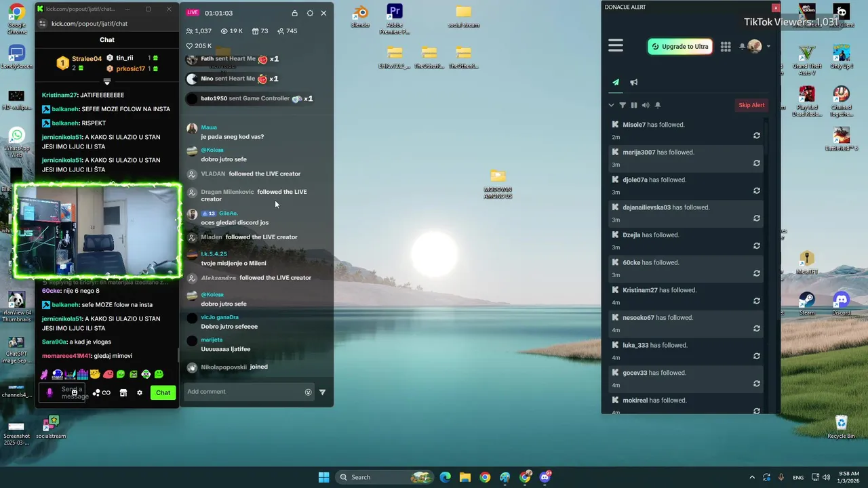The height and width of the screenshot is (488, 868).
Task: Replay the gocev33 follow alert
Action: [756, 384]
